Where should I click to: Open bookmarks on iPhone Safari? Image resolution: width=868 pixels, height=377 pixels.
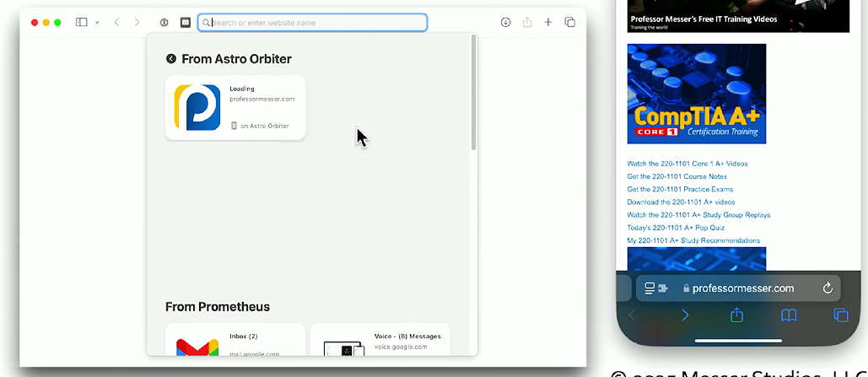tap(789, 315)
